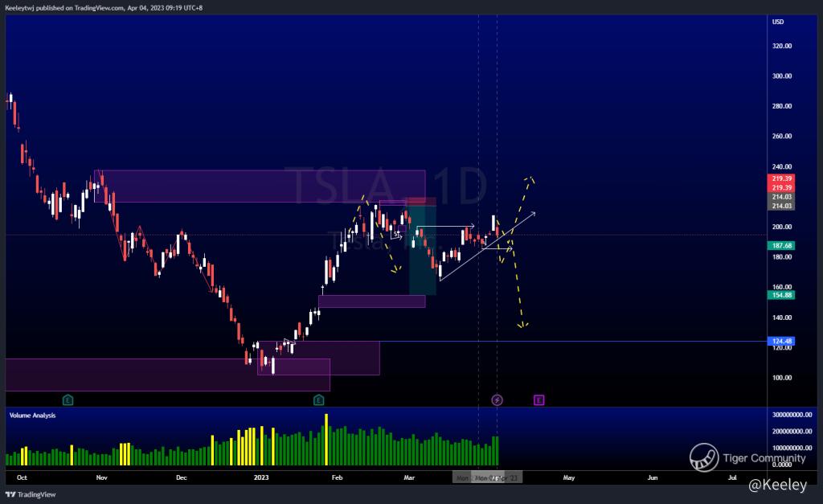This screenshot has width=823, height=504.
Task: Click the 2023 label on time axis
Action: click(261, 477)
